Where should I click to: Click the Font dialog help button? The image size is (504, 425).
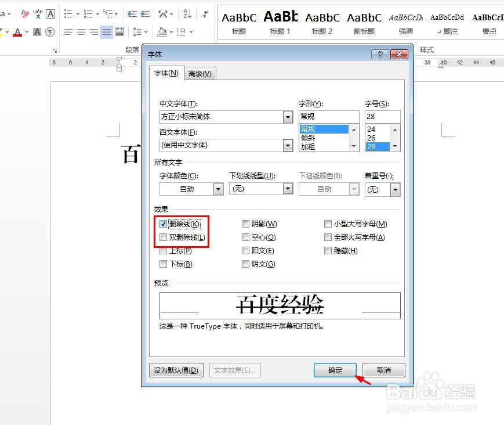point(380,54)
